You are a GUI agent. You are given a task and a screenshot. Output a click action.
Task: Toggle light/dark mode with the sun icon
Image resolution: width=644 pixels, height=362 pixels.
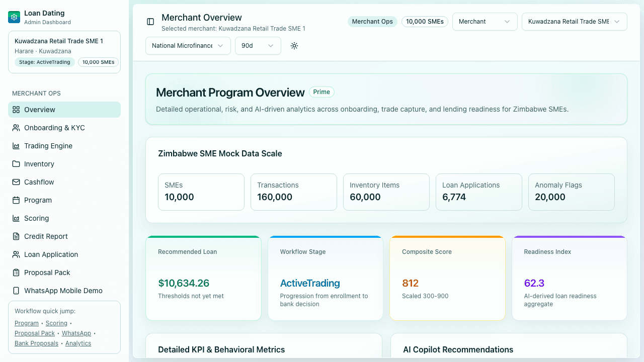point(294,46)
